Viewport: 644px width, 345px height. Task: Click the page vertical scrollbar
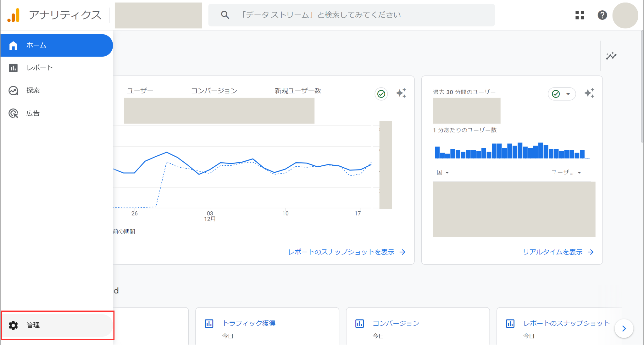pos(642,86)
